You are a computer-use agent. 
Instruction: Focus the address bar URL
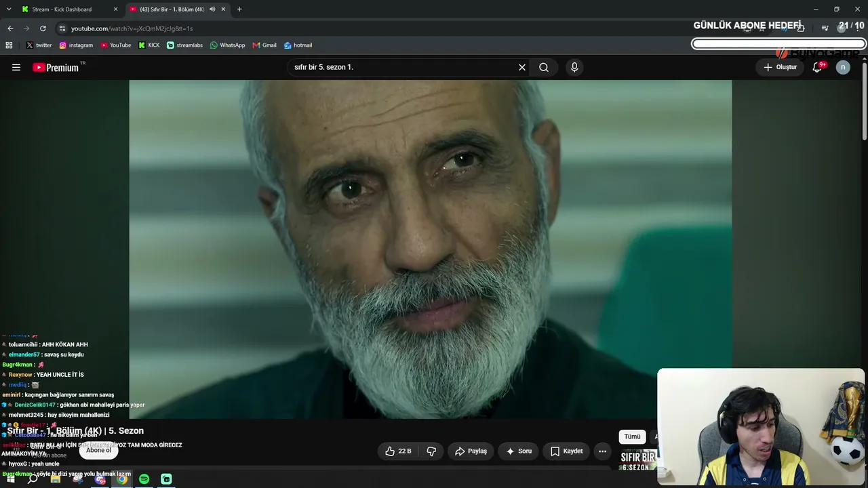pos(132,28)
